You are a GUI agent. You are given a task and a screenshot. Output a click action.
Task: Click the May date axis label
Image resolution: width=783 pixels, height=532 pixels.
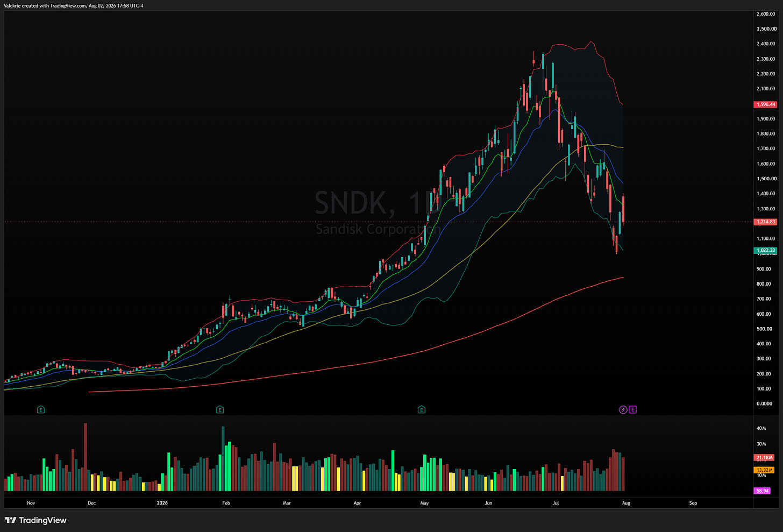click(x=424, y=503)
